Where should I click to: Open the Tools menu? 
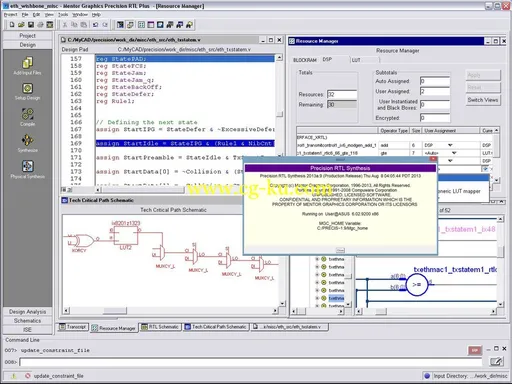(x=63, y=15)
